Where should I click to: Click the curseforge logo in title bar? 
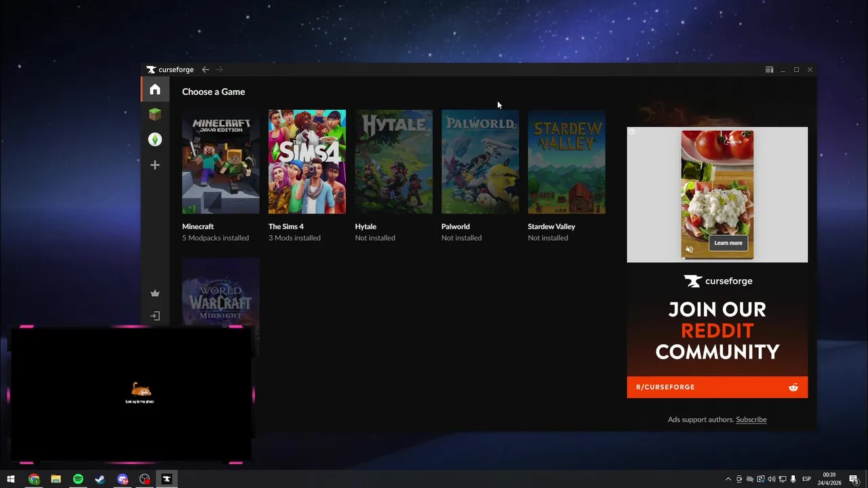(170, 70)
